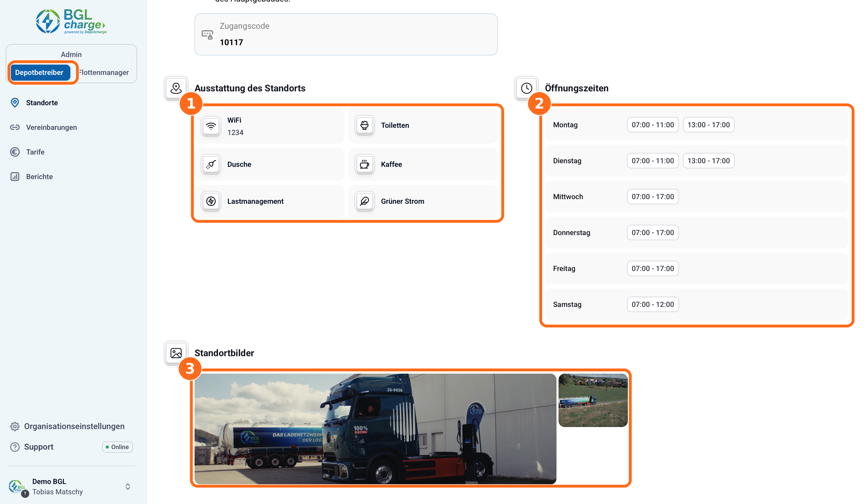Click the Zugangscode value 10117
The image size is (864, 504).
232,42
